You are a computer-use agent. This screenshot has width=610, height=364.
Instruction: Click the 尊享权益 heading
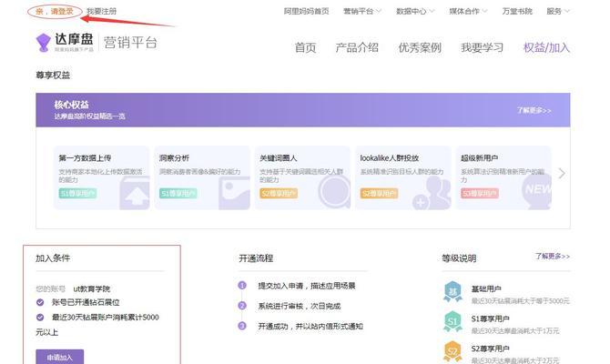pos(53,75)
